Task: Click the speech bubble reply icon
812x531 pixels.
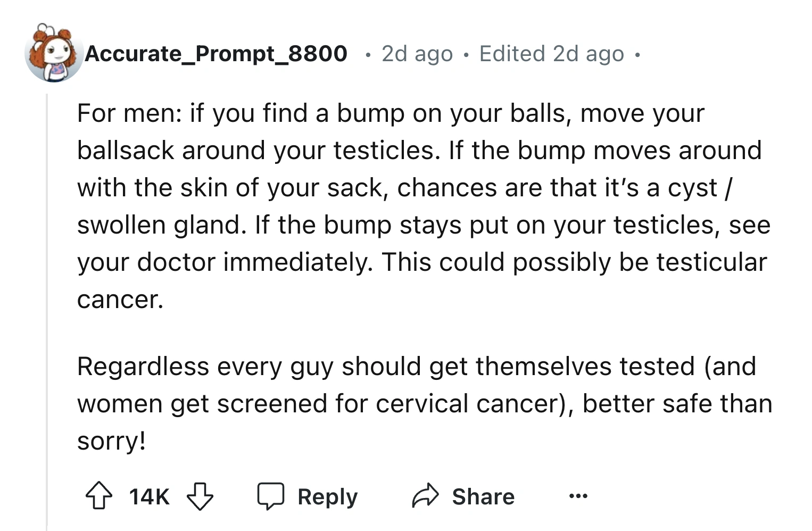Action: [x=271, y=496]
